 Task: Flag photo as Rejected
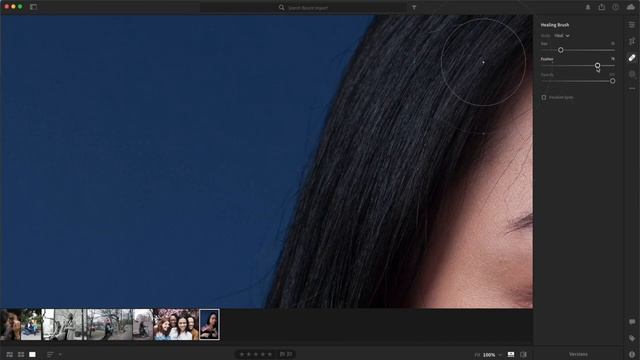click(289, 354)
